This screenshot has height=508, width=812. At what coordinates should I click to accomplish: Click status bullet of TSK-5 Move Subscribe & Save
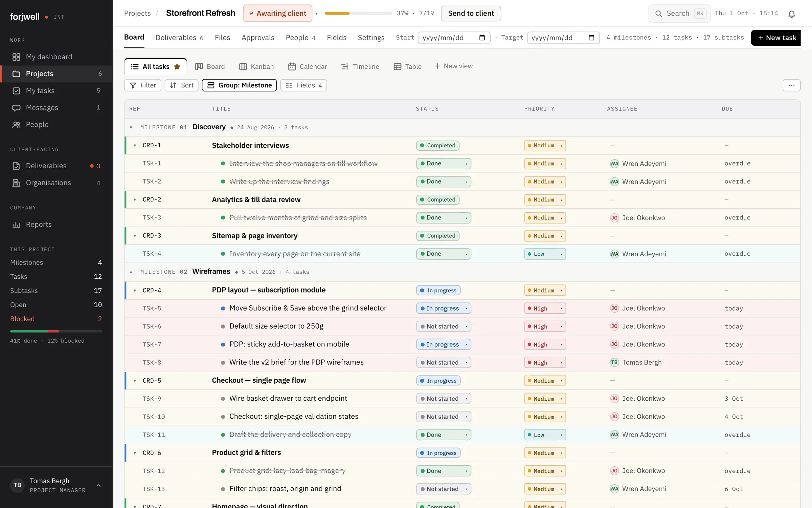[223, 308]
